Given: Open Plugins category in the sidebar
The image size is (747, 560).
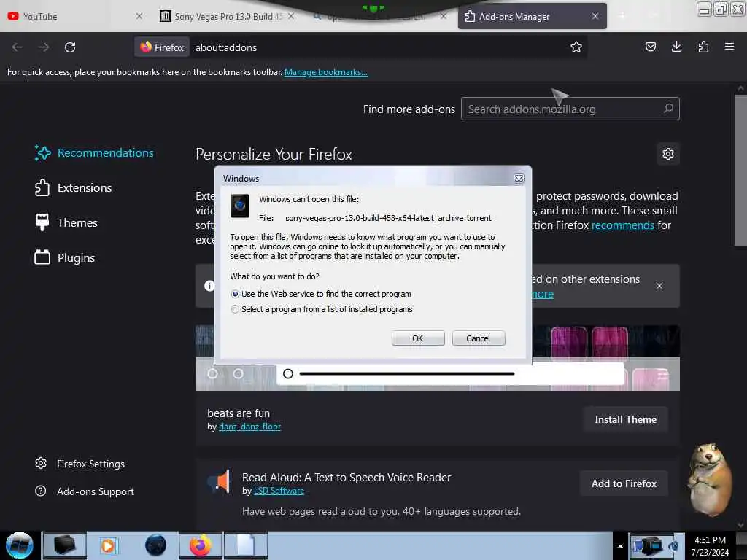Looking at the screenshot, I should click(65, 257).
